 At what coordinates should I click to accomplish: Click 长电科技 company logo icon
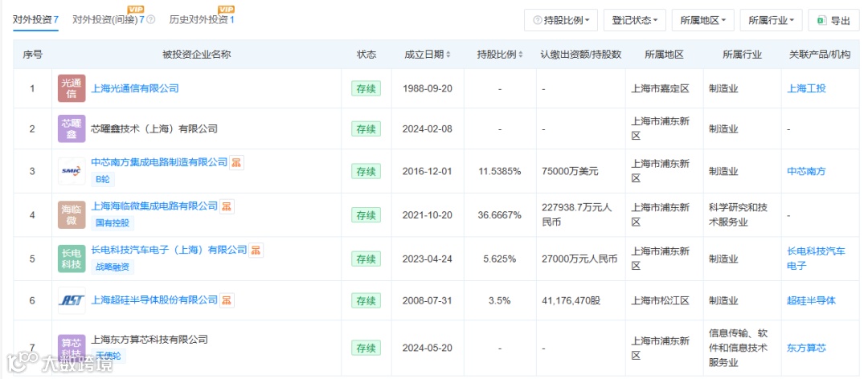(x=72, y=259)
